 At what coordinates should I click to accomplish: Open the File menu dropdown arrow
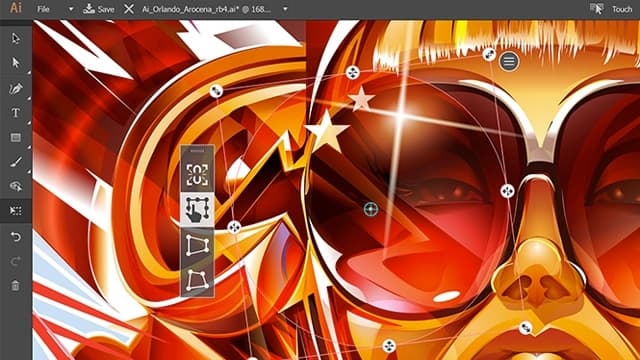coord(71,9)
